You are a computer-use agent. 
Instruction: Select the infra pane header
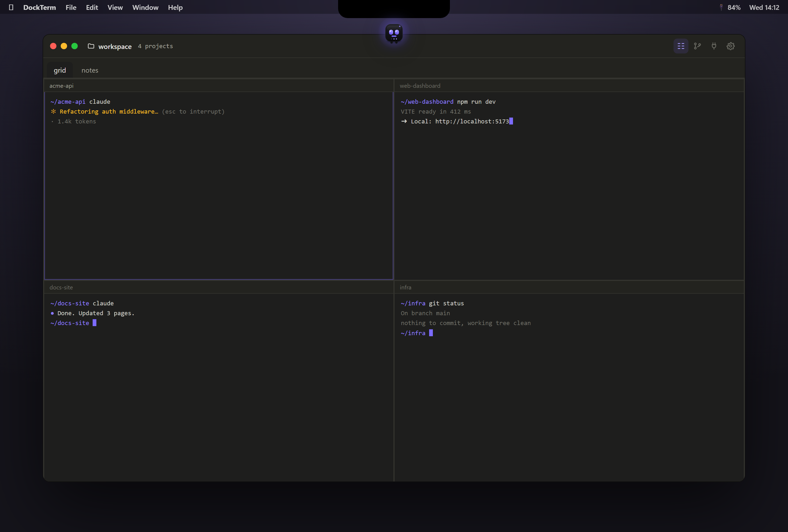pyautogui.click(x=569, y=287)
